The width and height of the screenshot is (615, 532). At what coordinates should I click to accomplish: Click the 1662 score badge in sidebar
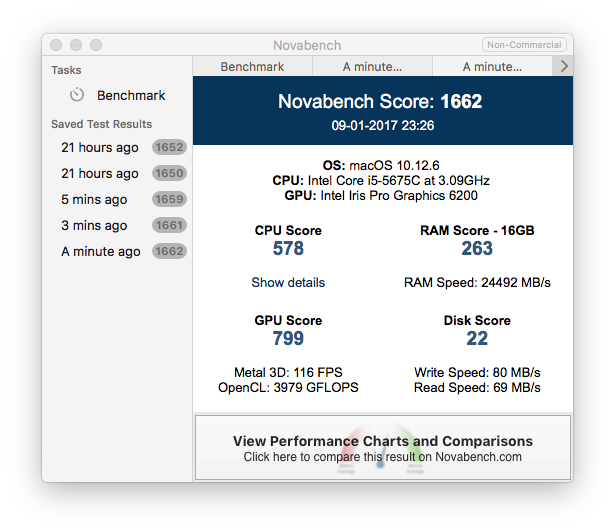pyautogui.click(x=169, y=251)
